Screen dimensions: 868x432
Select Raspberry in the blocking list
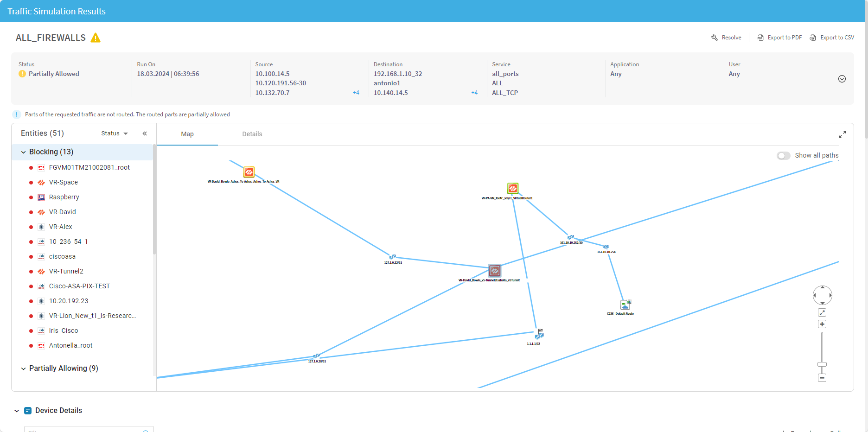pos(64,197)
